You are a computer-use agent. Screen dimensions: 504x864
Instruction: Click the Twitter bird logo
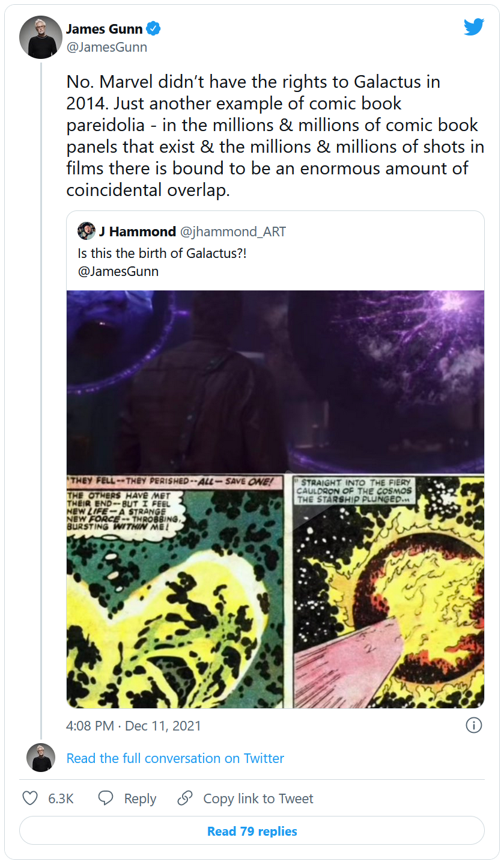click(x=473, y=27)
